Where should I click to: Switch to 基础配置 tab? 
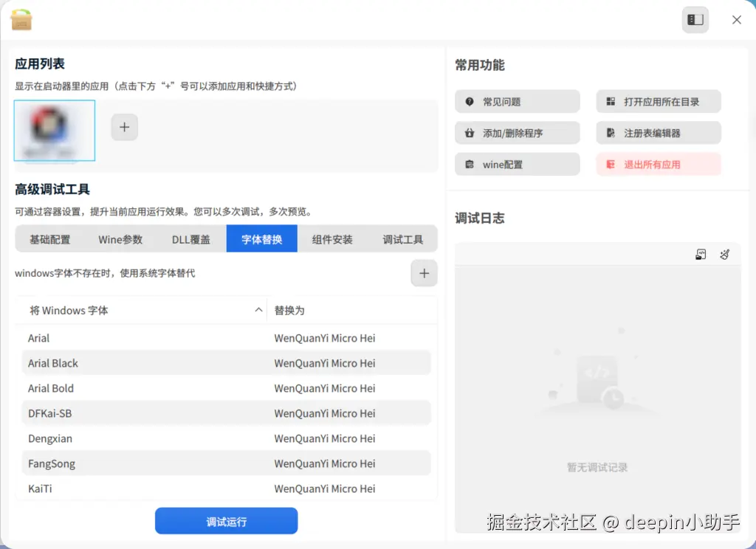[x=50, y=239]
